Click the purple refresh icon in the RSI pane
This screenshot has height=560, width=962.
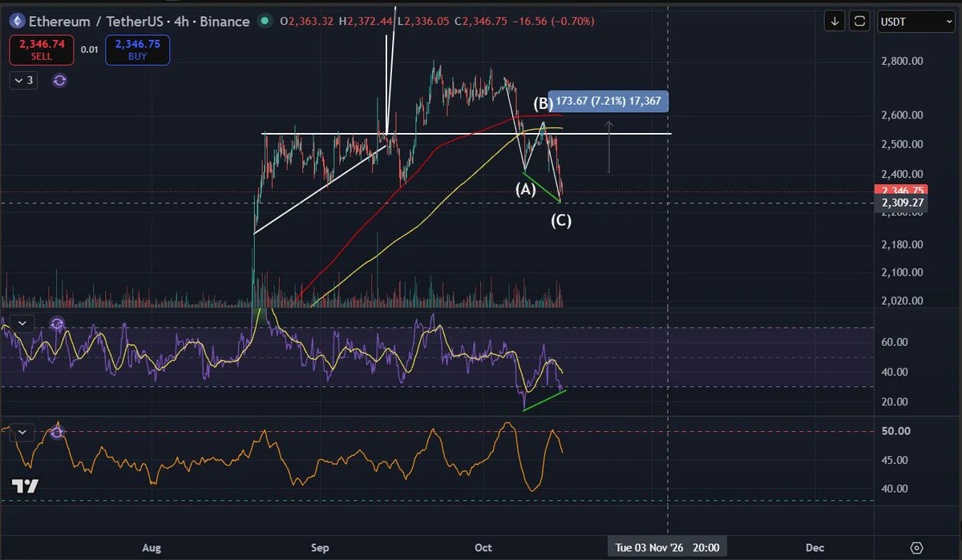coord(57,324)
